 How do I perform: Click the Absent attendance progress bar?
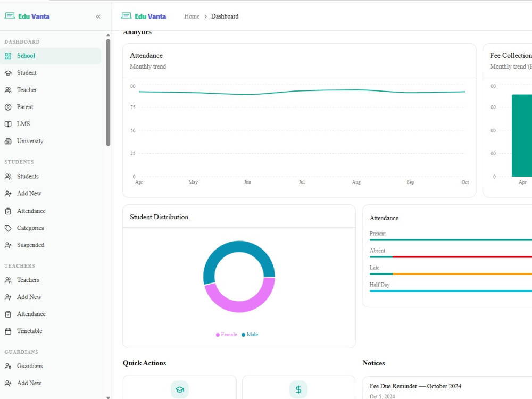[451, 257]
